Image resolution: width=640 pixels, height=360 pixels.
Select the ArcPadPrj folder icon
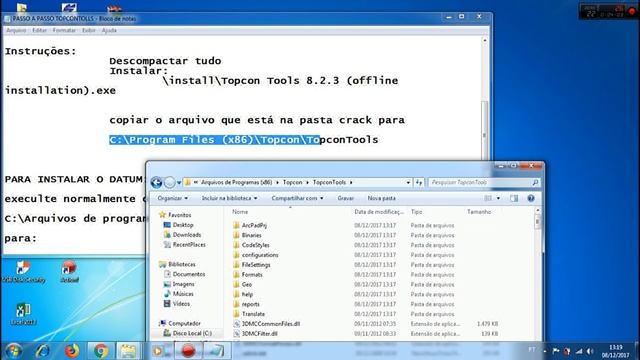[236, 225]
